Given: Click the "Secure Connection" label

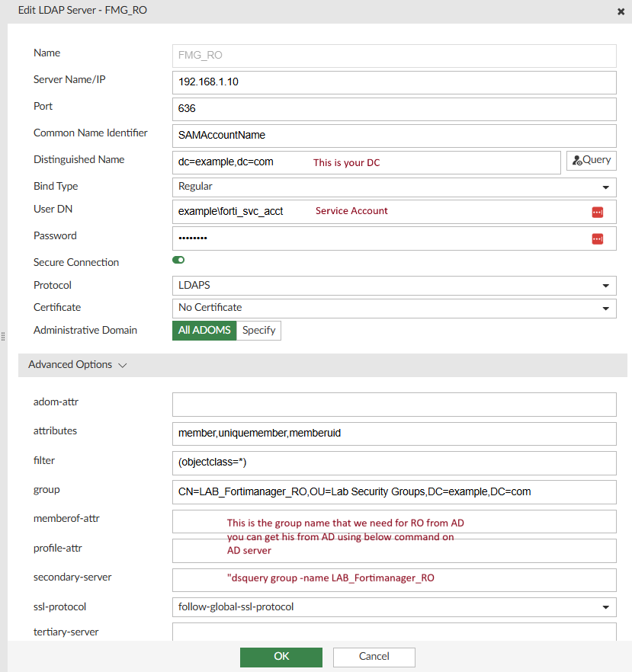Looking at the screenshot, I should coord(76,262).
